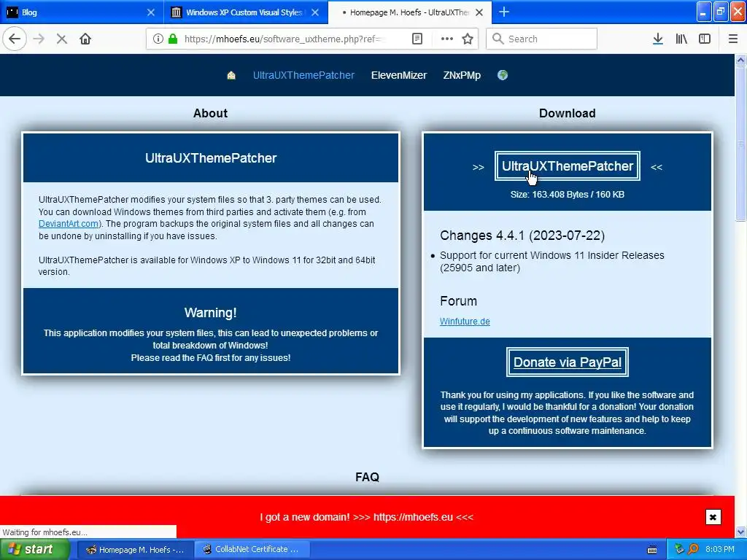Open a new tab with the plus
This screenshot has height=560, width=747.
click(504, 12)
